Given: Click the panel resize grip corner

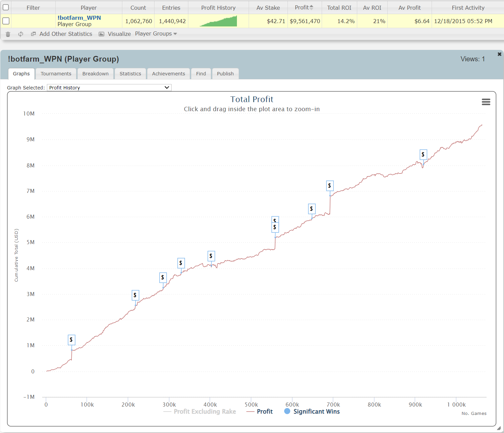Looking at the screenshot, I should pos(499,428).
